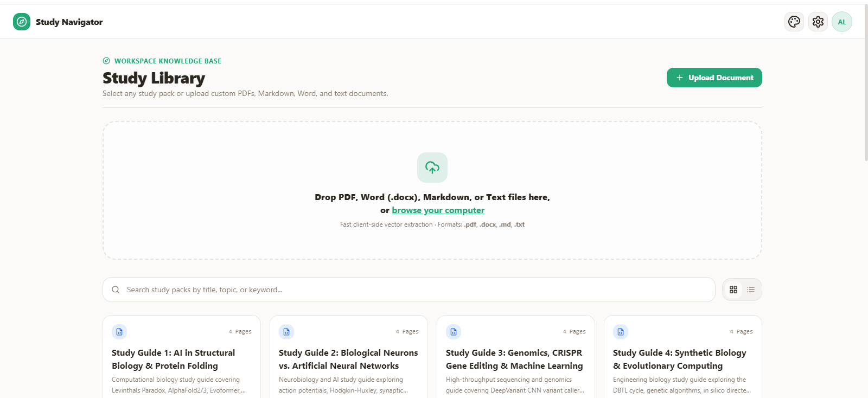
Task: Open Study Guide 2: Biological Neurons card
Action: click(349, 357)
